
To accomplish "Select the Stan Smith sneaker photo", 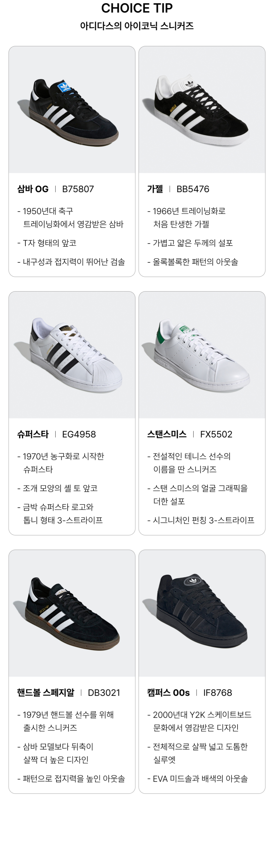I will 202,356.
